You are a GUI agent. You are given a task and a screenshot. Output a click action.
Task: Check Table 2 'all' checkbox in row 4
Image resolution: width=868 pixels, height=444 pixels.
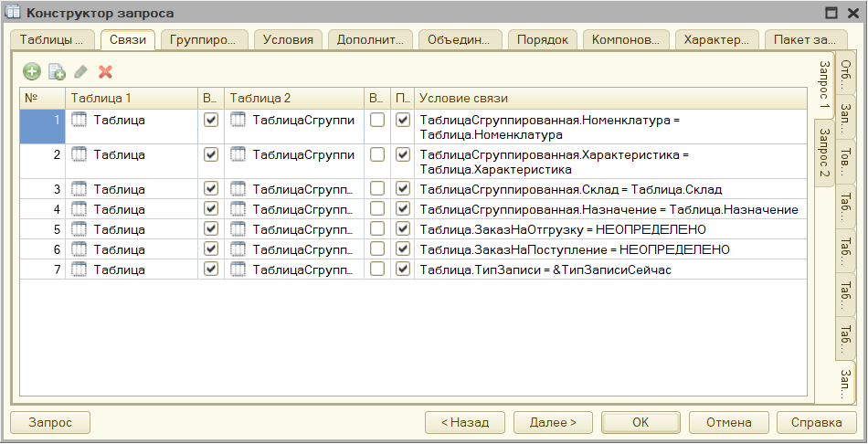377,209
